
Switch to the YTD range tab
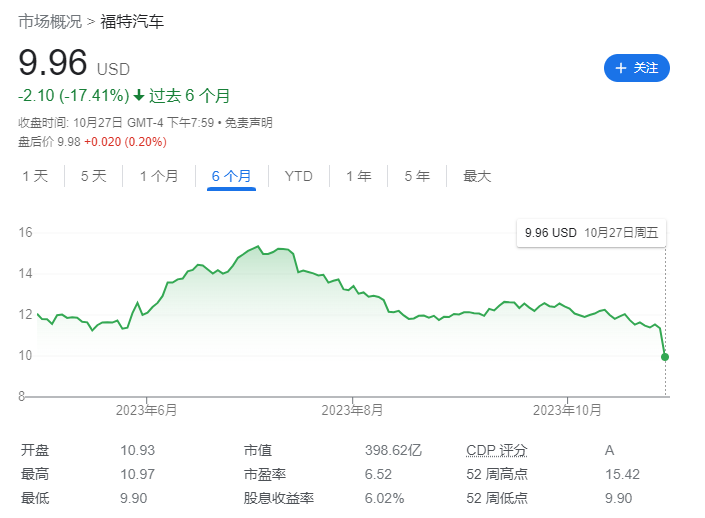pyautogui.click(x=299, y=176)
